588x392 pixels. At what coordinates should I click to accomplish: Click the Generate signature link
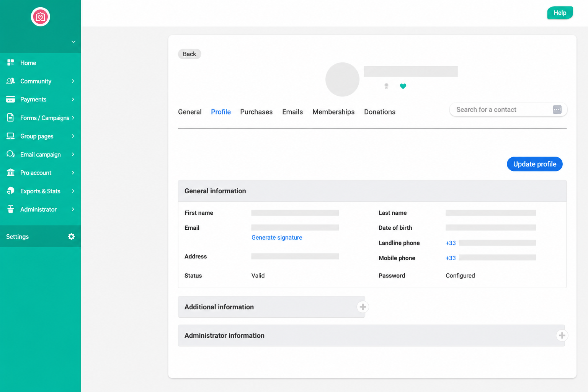click(x=277, y=237)
